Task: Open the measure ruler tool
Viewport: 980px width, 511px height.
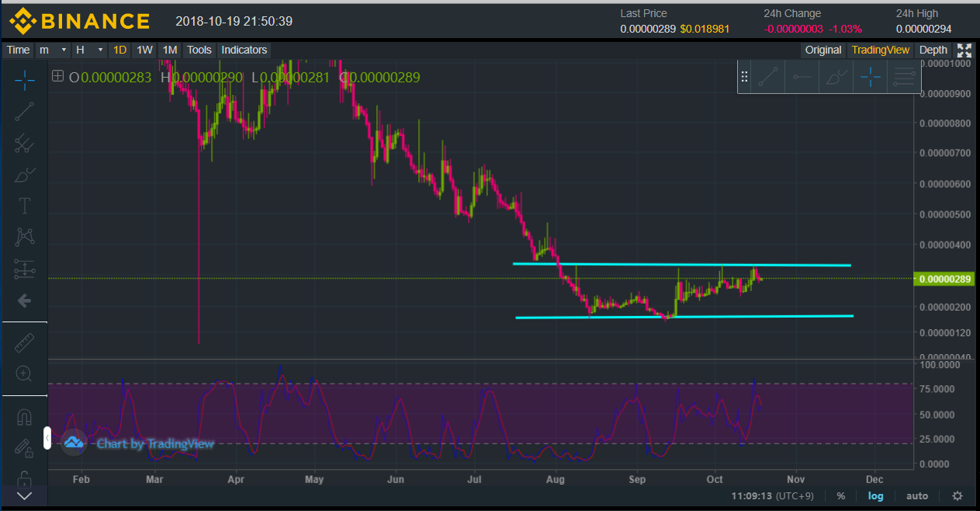Action: point(24,342)
